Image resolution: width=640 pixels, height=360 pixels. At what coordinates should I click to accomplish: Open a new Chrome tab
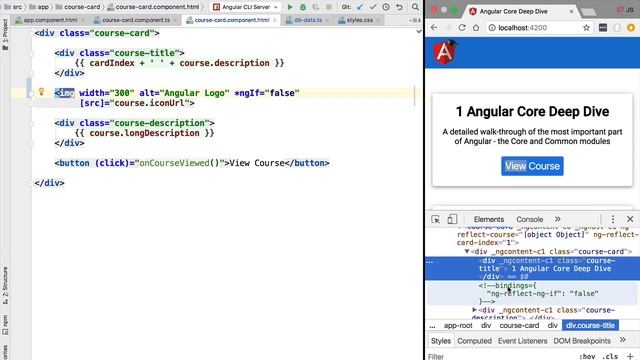pyautogui.click(x=588, y=12)
